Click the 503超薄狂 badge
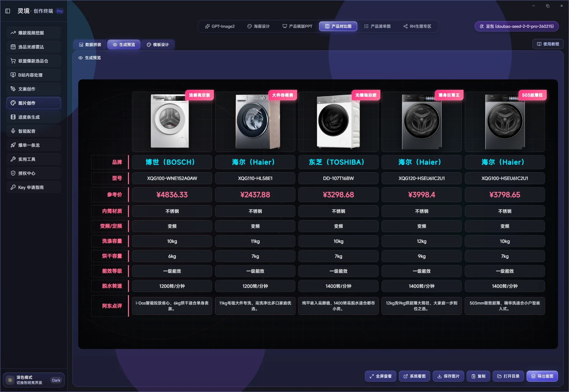The image size is (569, 392). [532, 95]
